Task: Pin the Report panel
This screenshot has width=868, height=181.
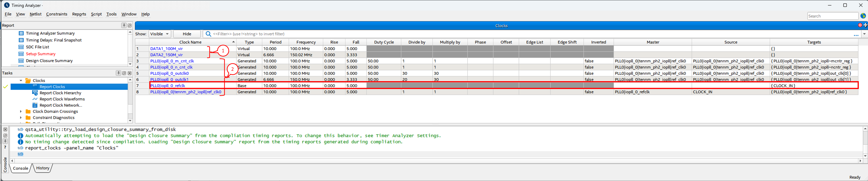Action: click(x=124, y=25)
